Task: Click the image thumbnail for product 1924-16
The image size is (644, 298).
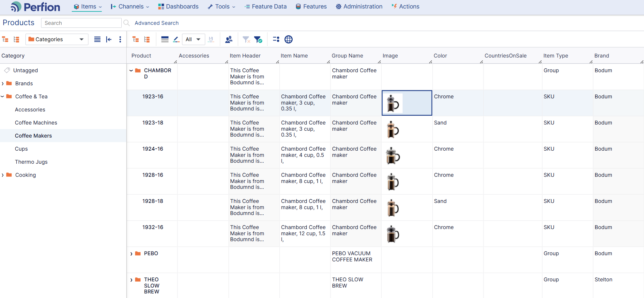Action: pos(393,156)
